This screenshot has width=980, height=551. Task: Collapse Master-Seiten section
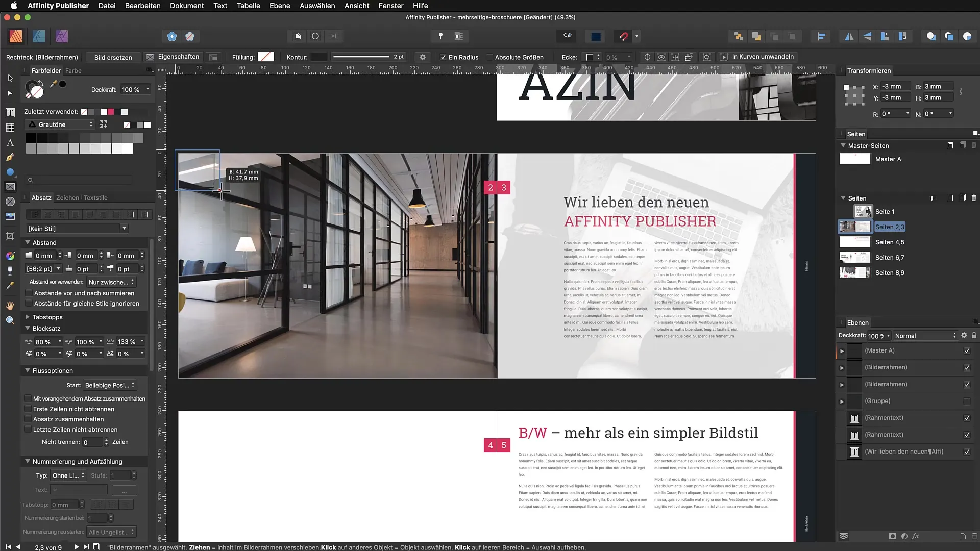coord(843,145)
